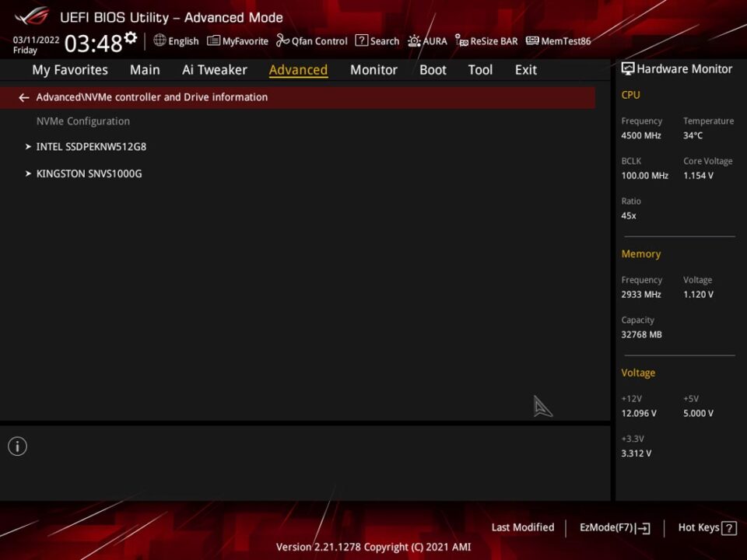This screenshot has width=747, height=560.
Task: Open the My Favorites tab
Action: point(70,70)
